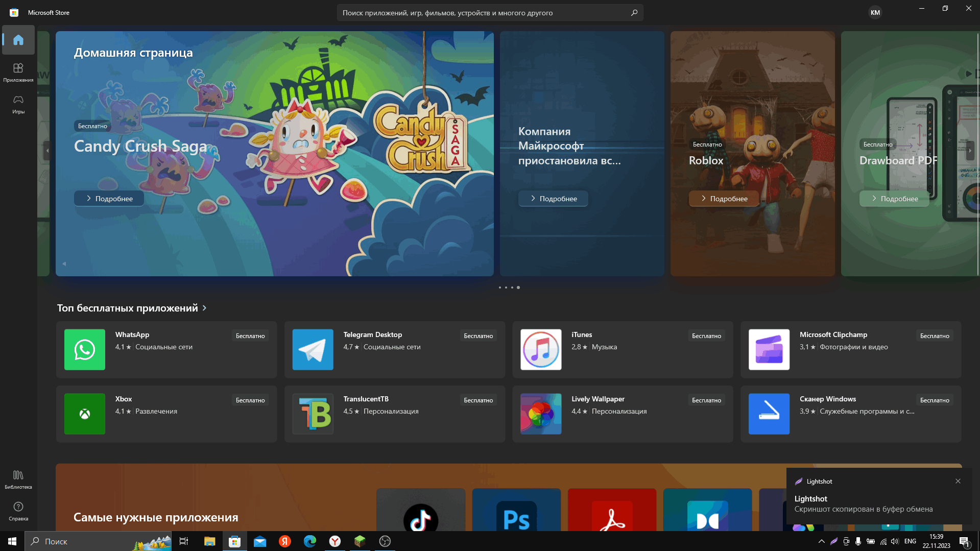Open Mail app from taskbar

click(260, 541)
